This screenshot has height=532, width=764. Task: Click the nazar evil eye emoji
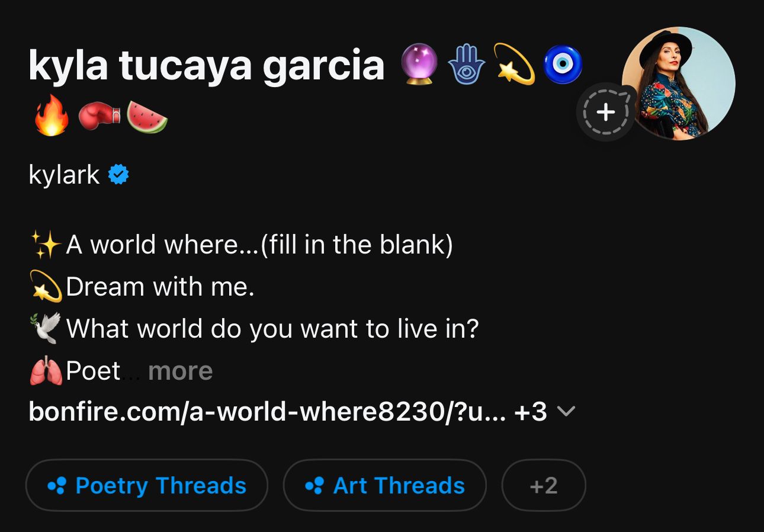tap(563, 64)
